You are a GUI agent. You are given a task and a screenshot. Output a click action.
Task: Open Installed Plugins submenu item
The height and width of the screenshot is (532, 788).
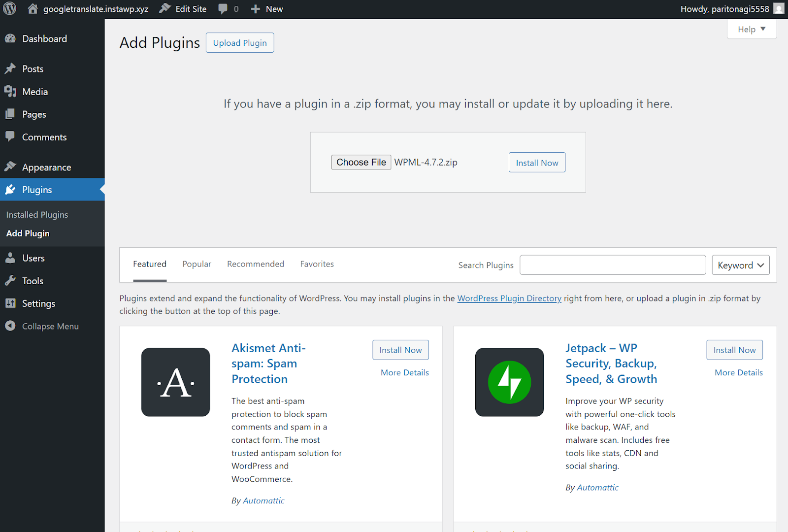click(x=37, y=215)
